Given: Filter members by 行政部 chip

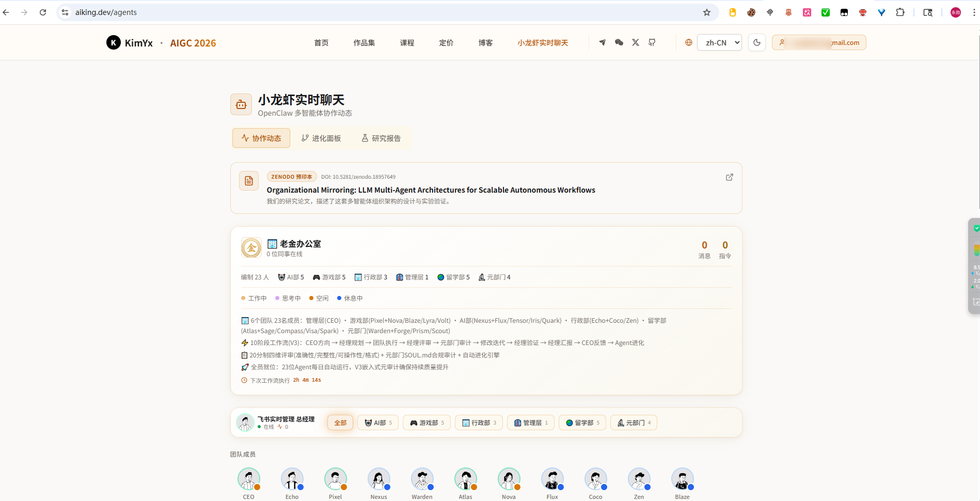Looking at the screenshot, I should 479,422.
